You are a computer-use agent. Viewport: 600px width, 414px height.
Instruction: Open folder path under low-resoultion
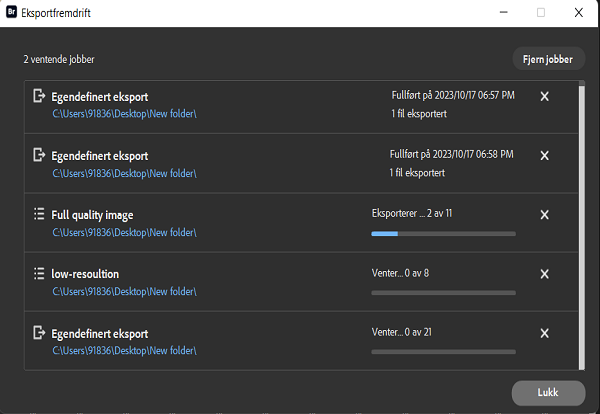coord(124,291)
